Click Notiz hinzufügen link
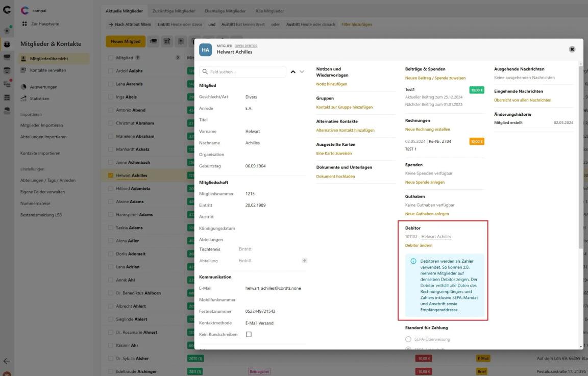588x376 pixels. (x=331, y=84)
